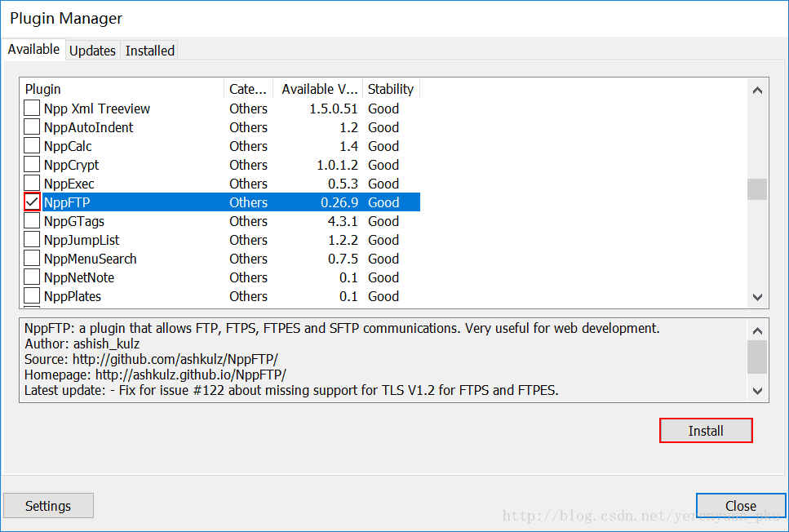Sort by Stability column header
This screenshot has height=532, width=789.
390,89
